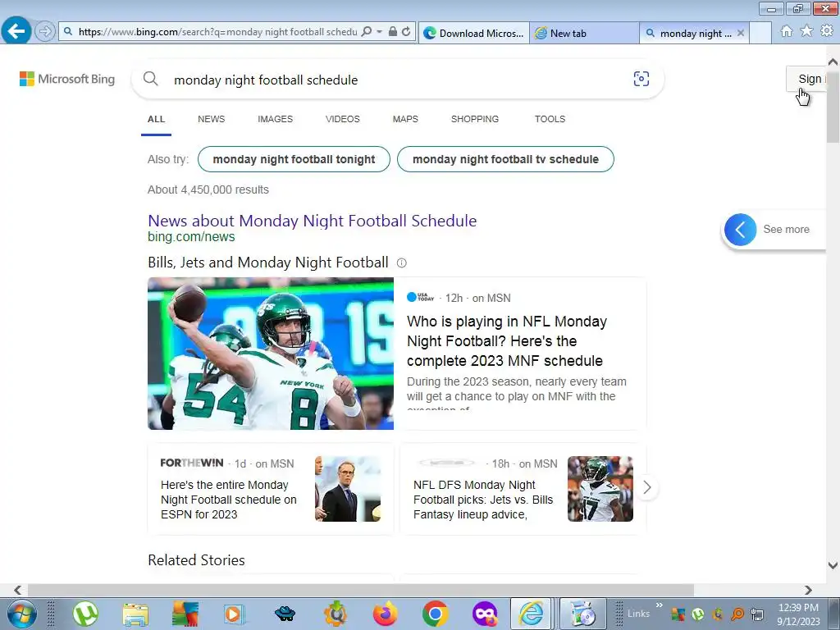Click the info icon beside Bills, Jets heading

[401, 263]
